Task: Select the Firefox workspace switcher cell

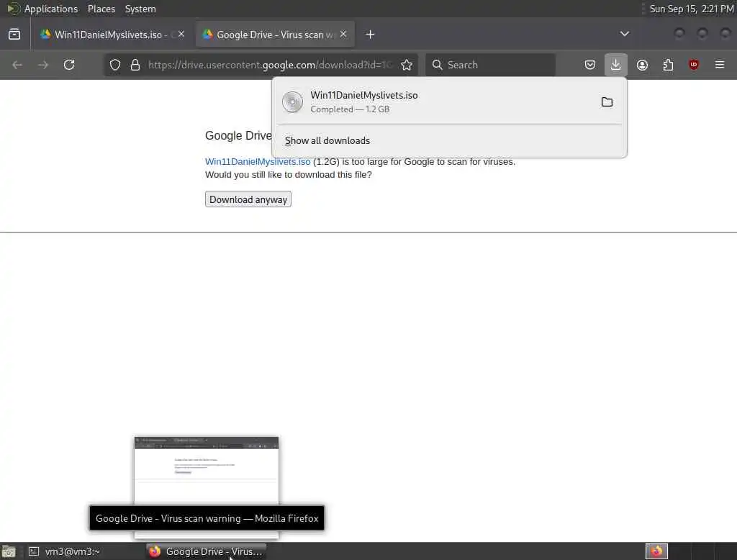Action: click(656, 551)
